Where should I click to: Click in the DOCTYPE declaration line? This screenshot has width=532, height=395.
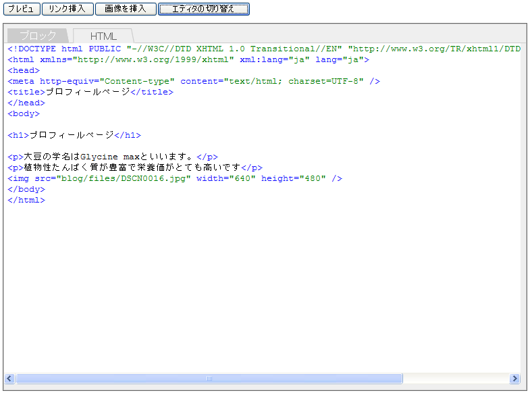pyautogui.click(x=264, y=49)
